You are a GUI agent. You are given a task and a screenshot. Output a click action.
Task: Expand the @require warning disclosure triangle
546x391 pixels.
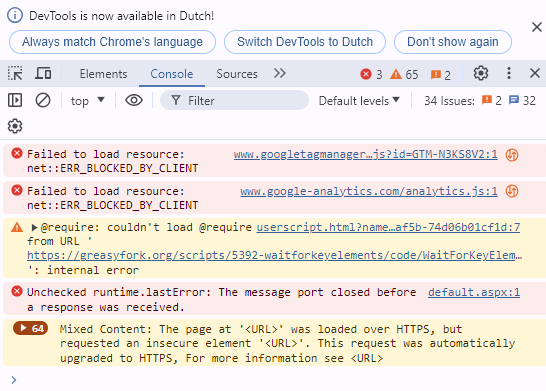(x=34, y=228)
